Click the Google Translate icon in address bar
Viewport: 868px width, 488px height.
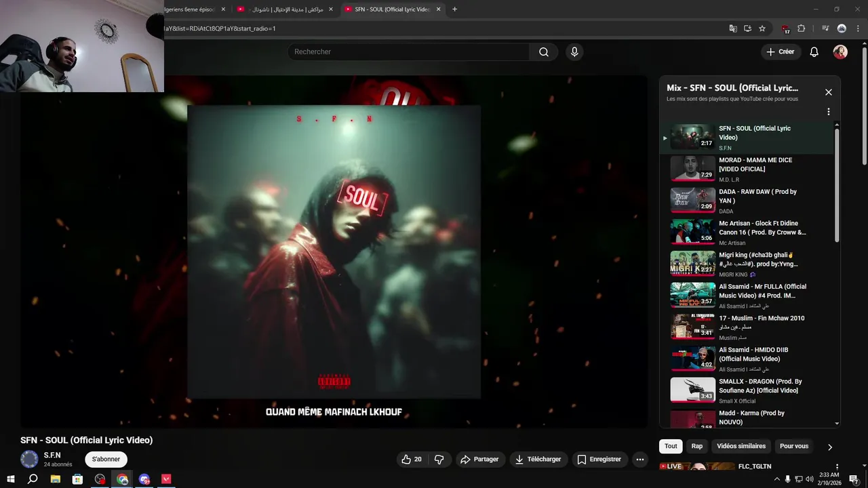pos(733,28)
